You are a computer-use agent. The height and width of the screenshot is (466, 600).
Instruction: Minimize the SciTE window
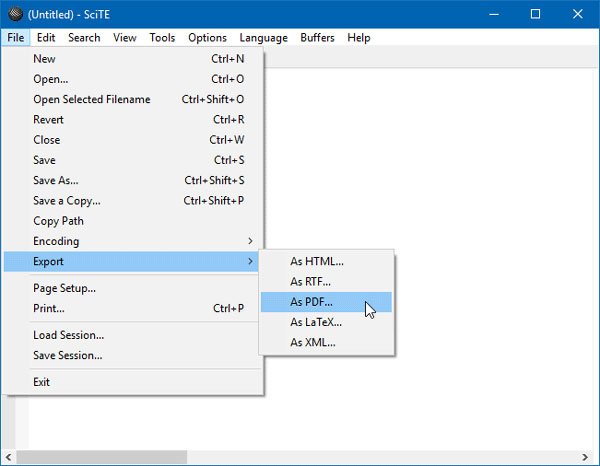pyautogui.click(x=494, y=14)
